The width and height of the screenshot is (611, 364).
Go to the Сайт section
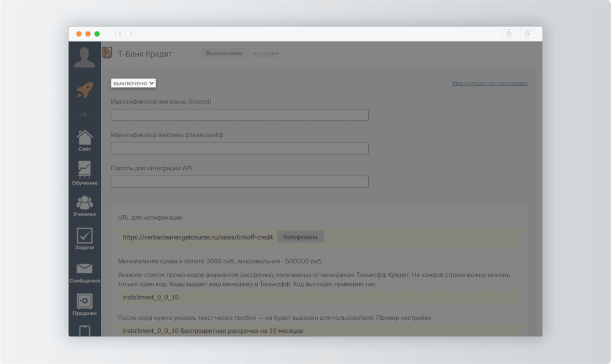[x=85, y=140]
